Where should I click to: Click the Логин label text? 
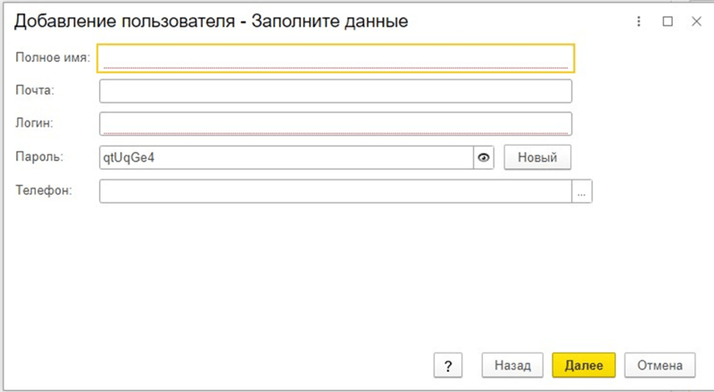coord(35,123)
